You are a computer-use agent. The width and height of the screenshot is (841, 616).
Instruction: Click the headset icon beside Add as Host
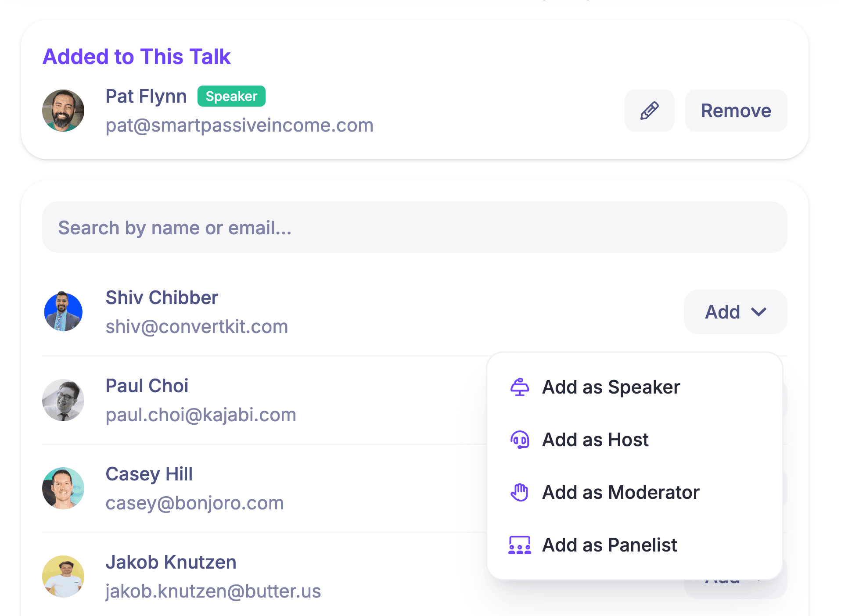520,439
